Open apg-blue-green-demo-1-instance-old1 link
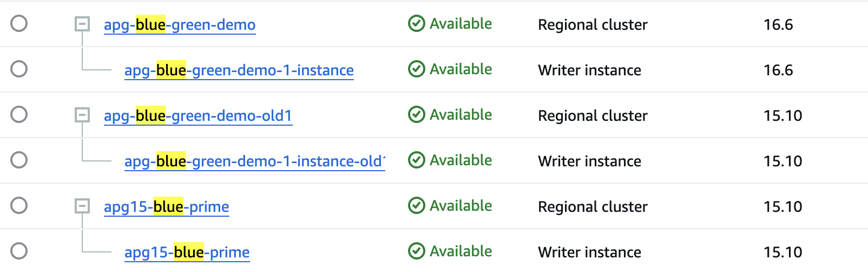This screenshot has width=868, height=272. (x=254, y=161)
